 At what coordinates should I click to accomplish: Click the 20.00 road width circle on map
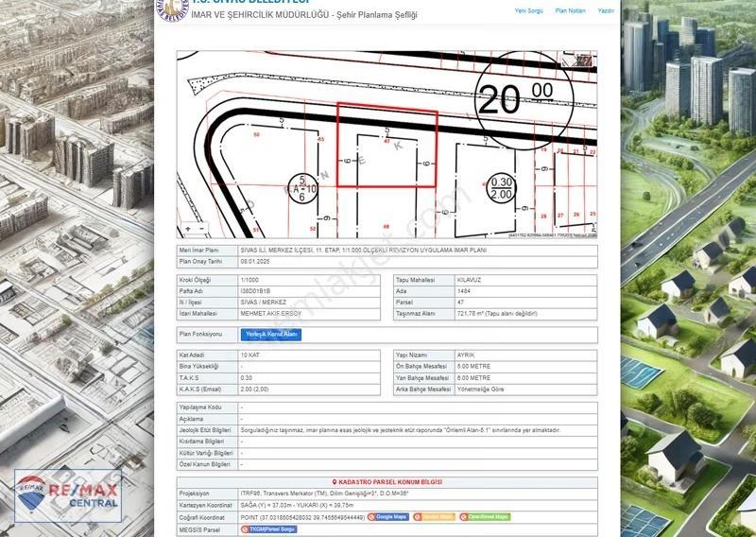point(524,99)
